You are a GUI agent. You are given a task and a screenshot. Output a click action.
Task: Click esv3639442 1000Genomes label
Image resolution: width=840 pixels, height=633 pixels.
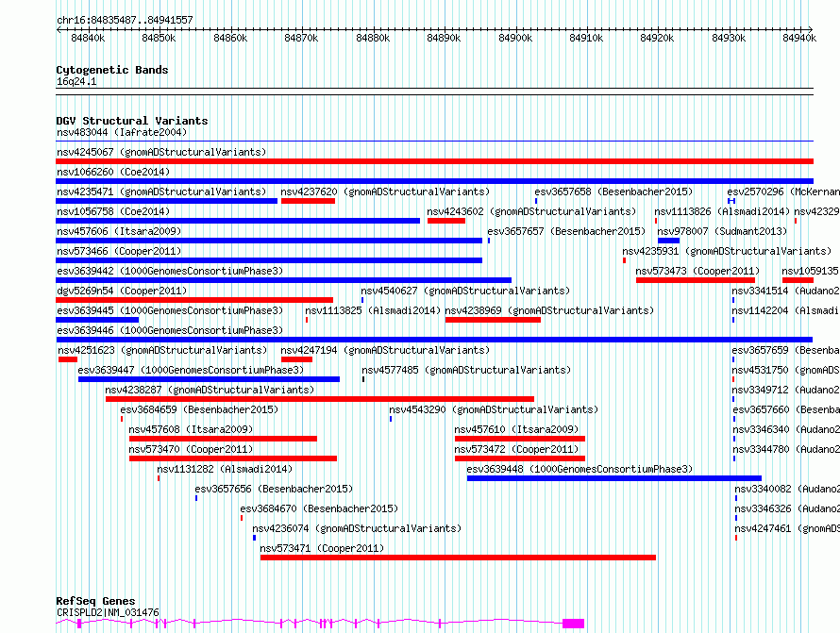coord(170,271)
